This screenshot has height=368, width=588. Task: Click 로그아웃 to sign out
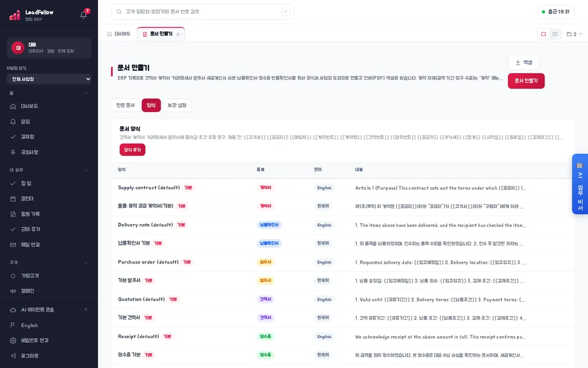(49, 356)
